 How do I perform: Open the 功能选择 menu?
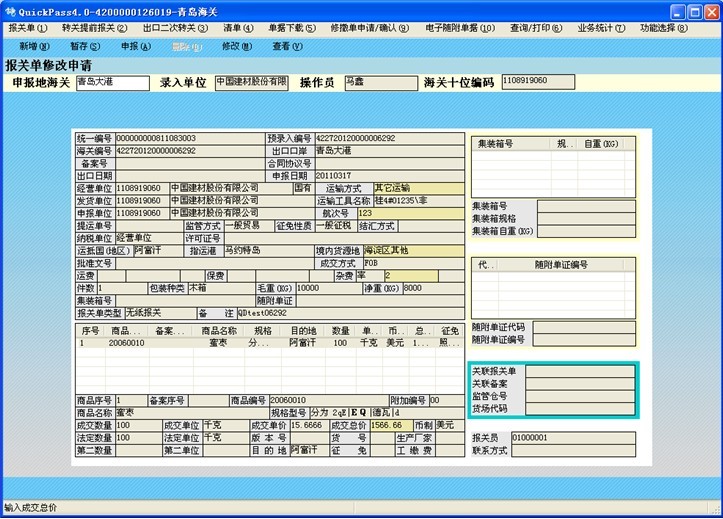pyautogui.click(x=664, y=28)
